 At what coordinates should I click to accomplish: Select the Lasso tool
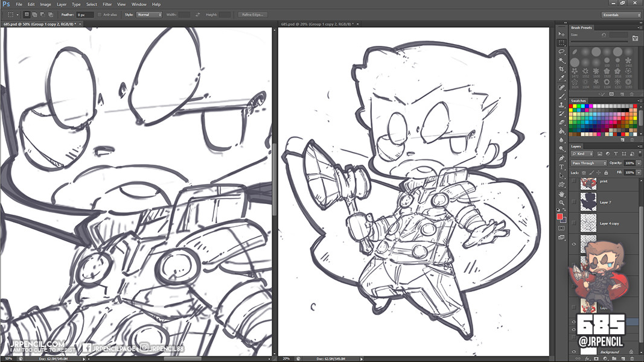click(x=561, y=52)
